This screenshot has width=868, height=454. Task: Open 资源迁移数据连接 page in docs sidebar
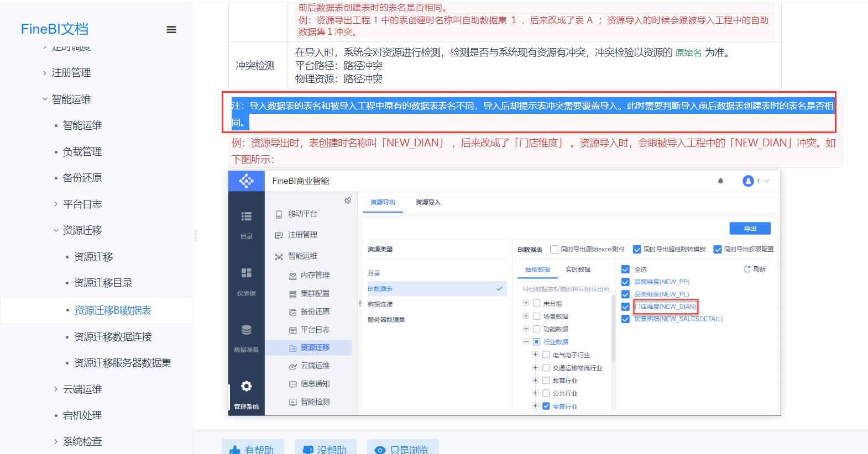click(x=113, y=337)
